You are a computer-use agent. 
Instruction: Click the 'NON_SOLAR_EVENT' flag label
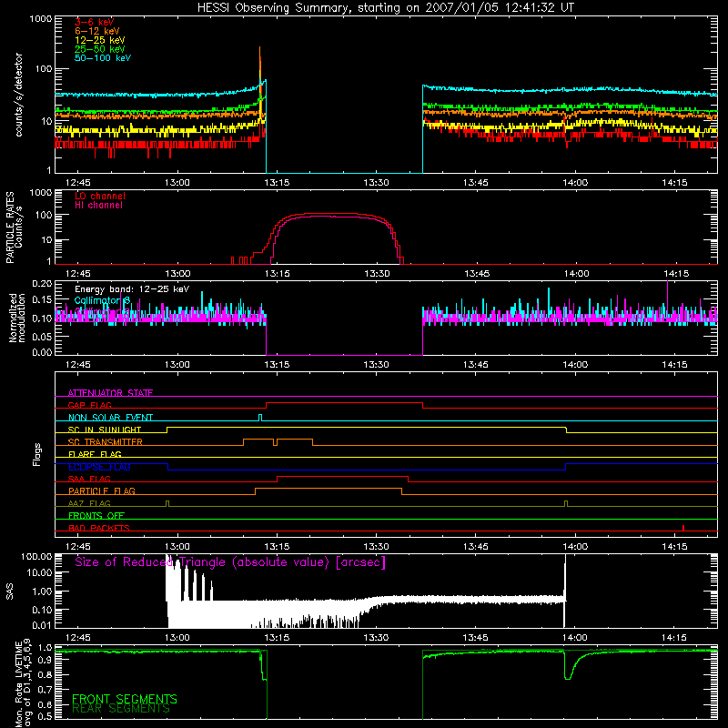point(110,418)
